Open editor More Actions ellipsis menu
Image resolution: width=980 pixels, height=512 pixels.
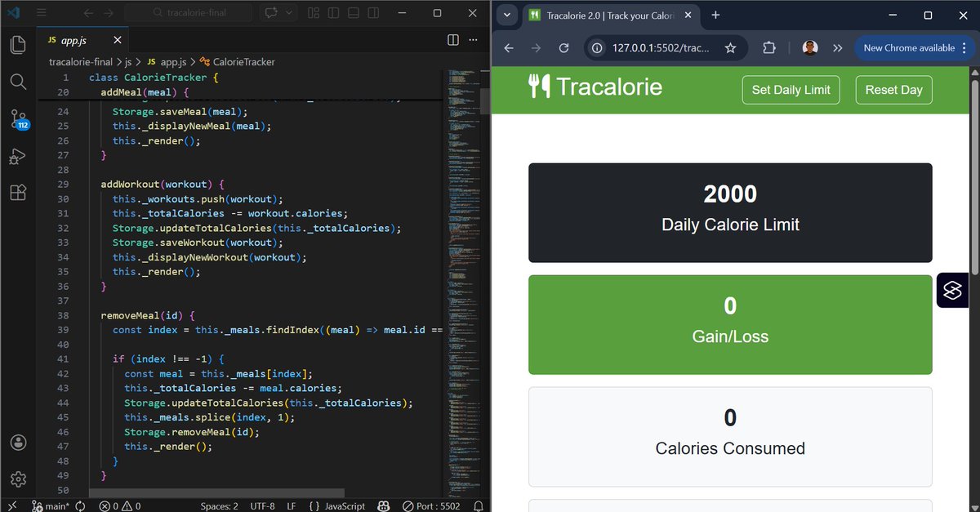click(474, 40)
